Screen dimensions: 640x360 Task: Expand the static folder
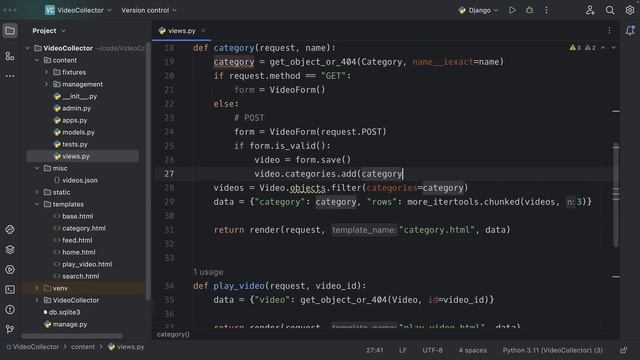[37, 192]
